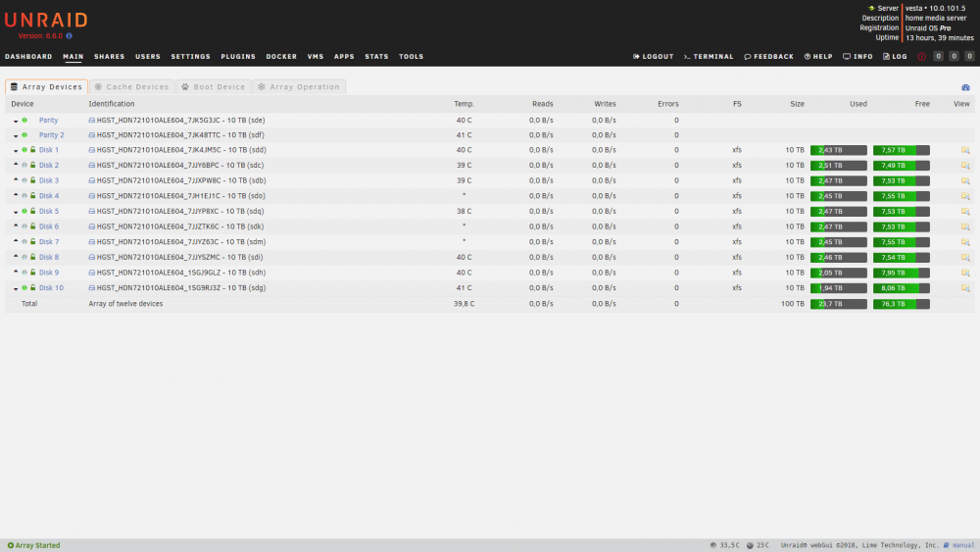This screenshot has width=980, height=552.
Task: Click Parity green status ball
Action: [x=24, y=120]
